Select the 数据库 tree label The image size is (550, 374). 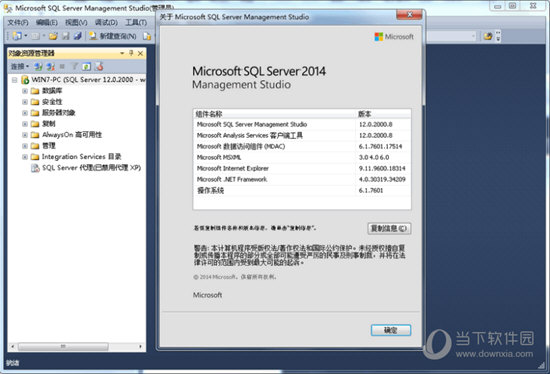pyautogui.click(x=52, y=91)
